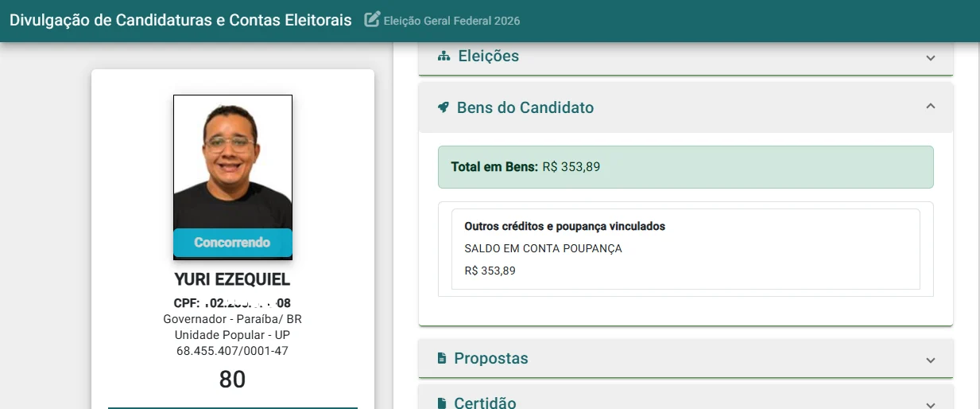Open the Certidão accordion title
The width and height of the screenshot is (980, 409).
[x=485, y=403]
